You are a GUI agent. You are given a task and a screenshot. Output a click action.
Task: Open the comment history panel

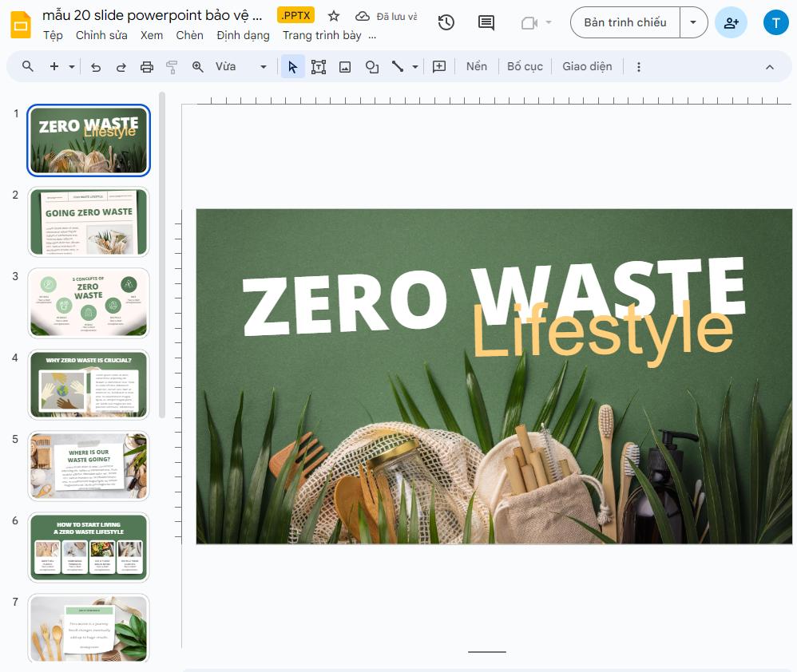coord(486,22)
